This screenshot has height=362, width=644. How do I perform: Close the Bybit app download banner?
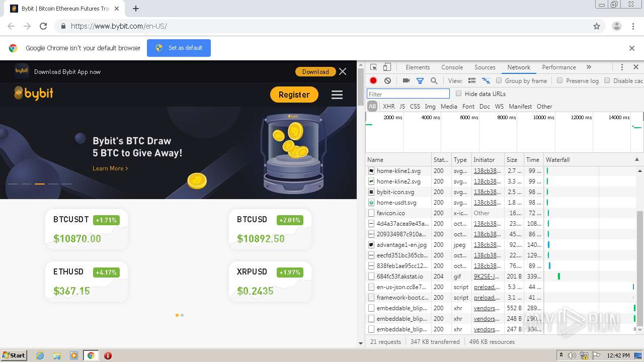tap(343, 72)
